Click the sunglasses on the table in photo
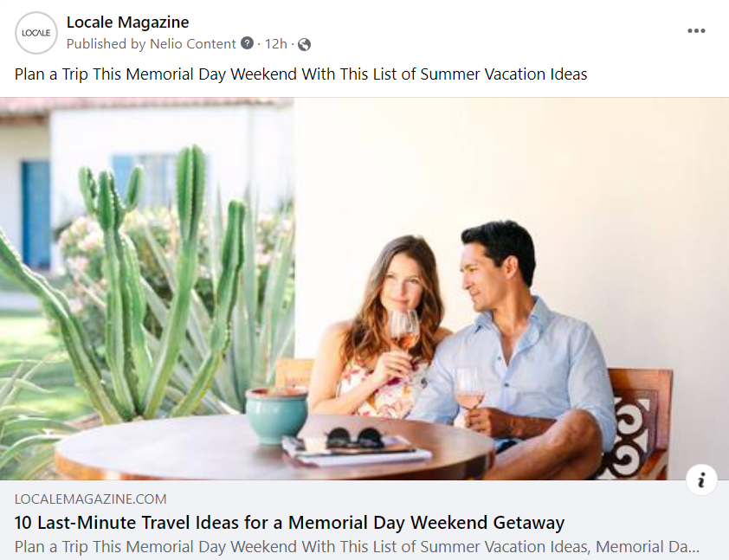 point(356,438)
